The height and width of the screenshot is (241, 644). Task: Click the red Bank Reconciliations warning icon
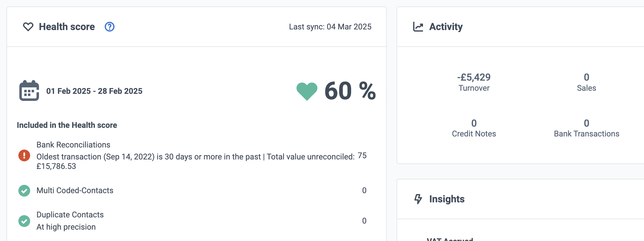24,155
